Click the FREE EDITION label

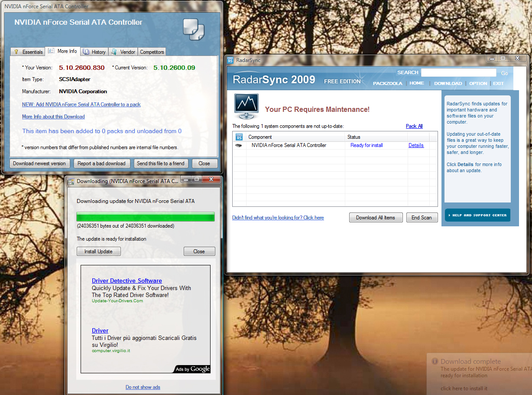tap(342, 81)
